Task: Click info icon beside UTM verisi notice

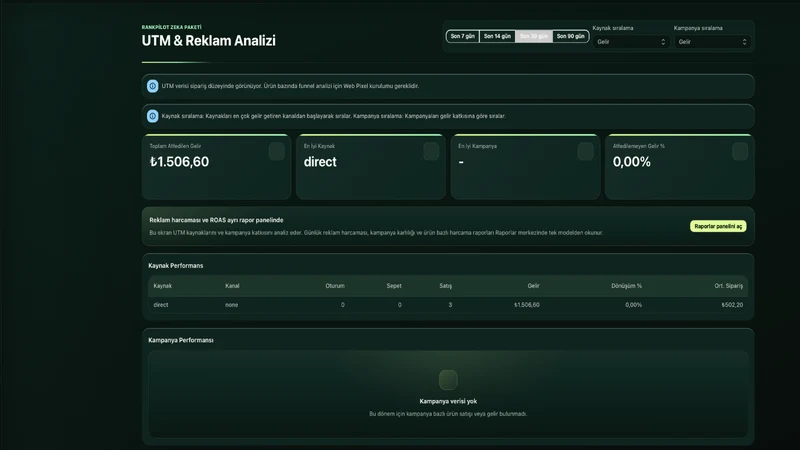Action: click(x=153, y=86)
